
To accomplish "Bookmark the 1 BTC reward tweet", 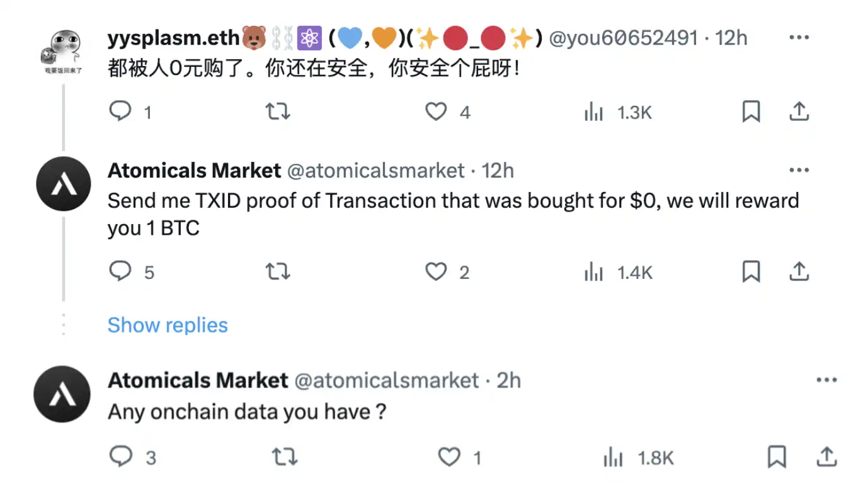I will click(x=751, y=272).
